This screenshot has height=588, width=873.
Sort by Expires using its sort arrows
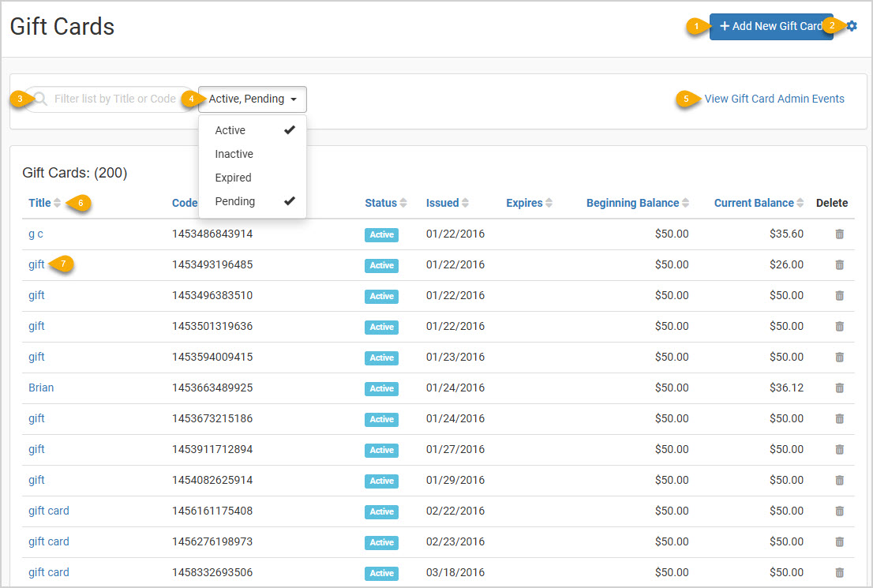(x=549, y=203)
